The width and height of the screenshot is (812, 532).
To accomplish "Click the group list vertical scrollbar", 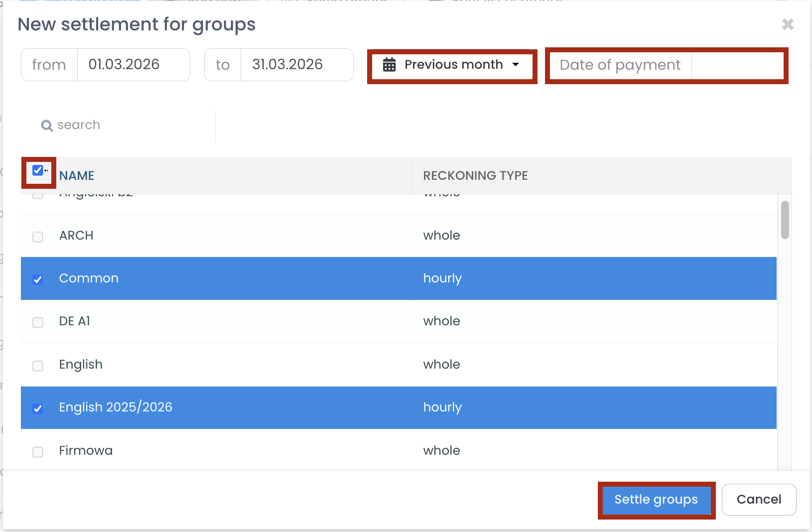I will tap(785, 220).
